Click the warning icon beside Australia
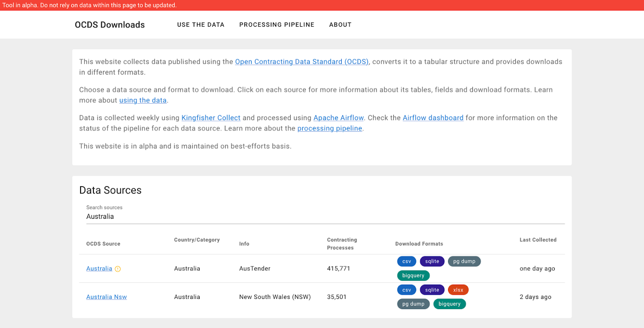This screenshot has height=328, width=644. click(118, 268)
